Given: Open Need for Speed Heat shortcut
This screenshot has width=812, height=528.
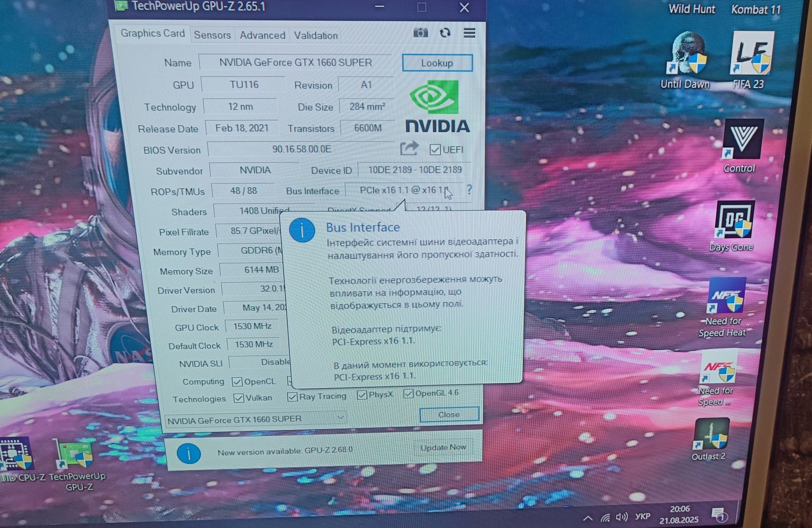Looking at the screenshot, I should (x=723, y=307).
